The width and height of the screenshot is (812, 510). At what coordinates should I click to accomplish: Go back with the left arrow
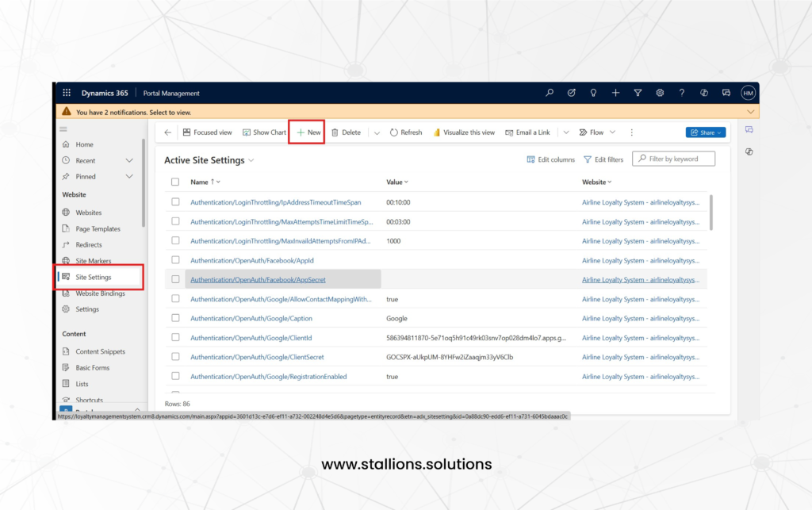point(168,132)
